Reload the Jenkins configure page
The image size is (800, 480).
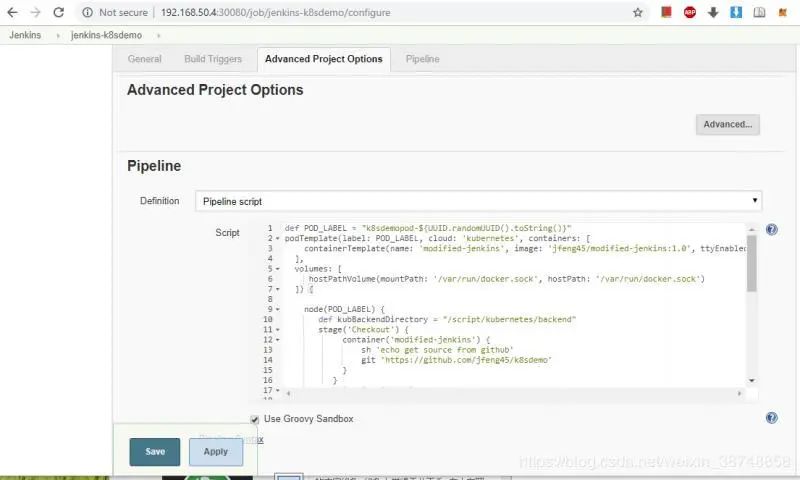point(59,13)
